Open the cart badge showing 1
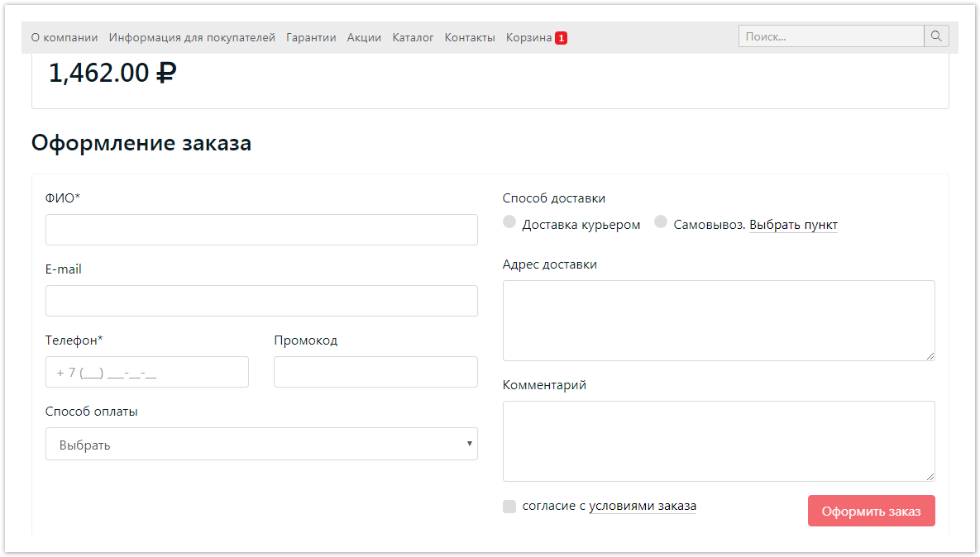This screenshot has width=980, height=557. click(562, 38)
